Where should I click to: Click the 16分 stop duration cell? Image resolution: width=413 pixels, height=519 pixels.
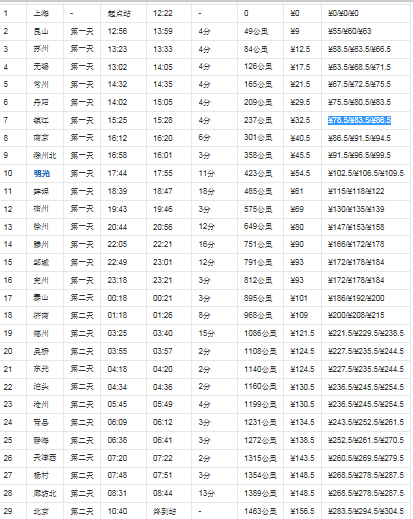click(207, 244)
